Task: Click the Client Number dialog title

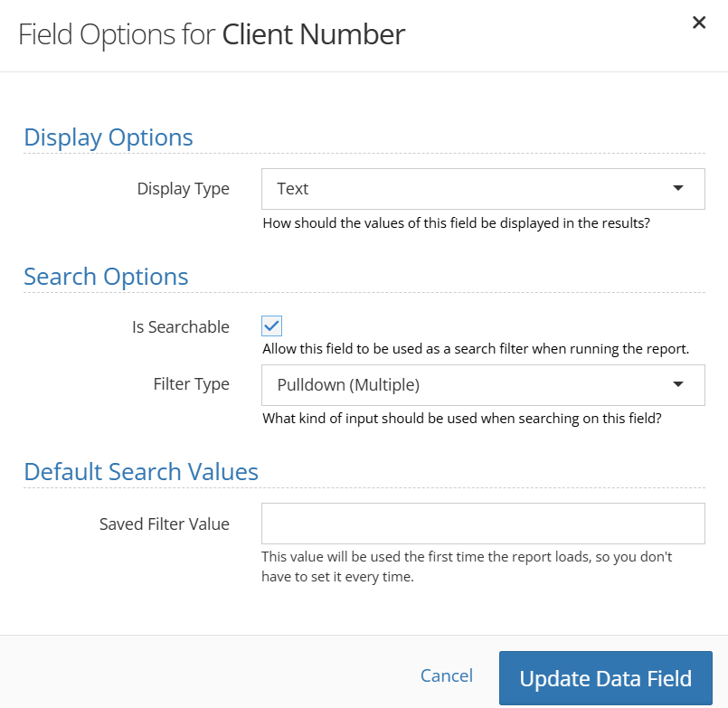Action: point(313,34)
